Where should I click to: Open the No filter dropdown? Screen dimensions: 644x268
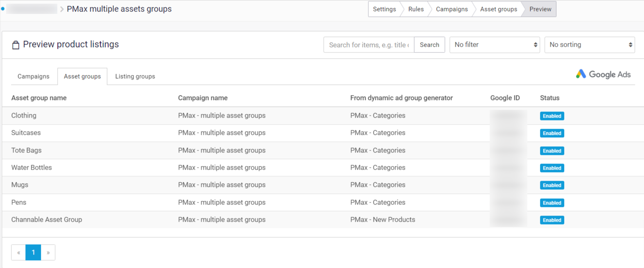[495, 45]
